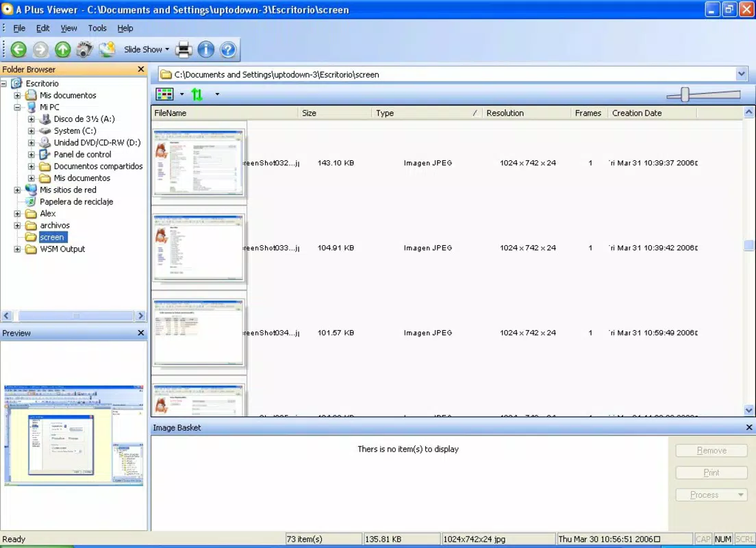Click the 73 item(s) status entry
Image resolution: width=756 pixels, height=548 pixels.
click(x=323, y=539)
